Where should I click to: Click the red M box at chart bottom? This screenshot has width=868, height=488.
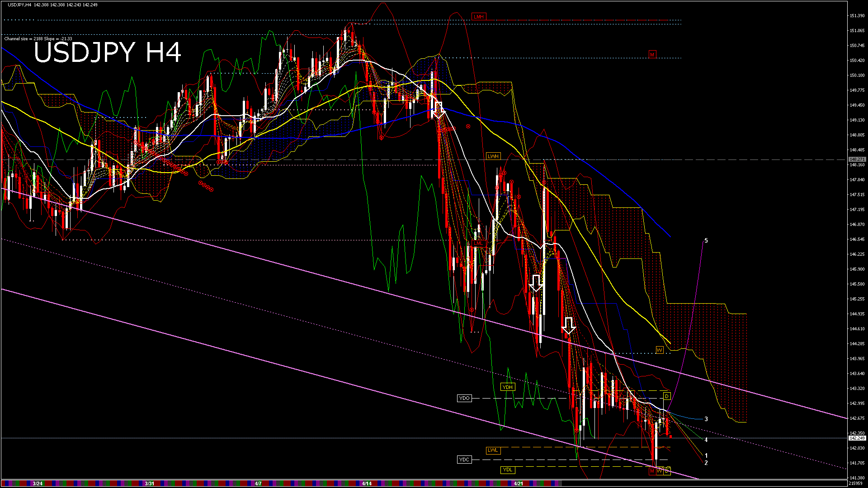pyautogui.click(x=652, y=471)
